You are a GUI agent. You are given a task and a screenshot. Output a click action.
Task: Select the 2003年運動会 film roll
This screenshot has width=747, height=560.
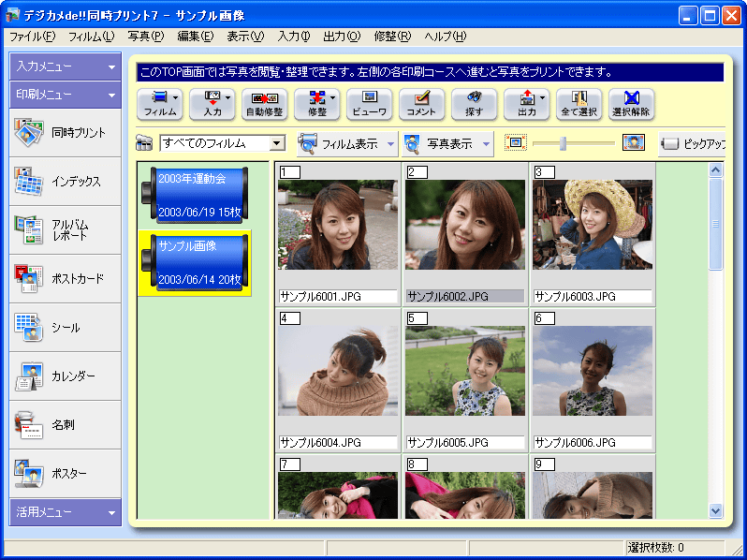pos(195,195)
